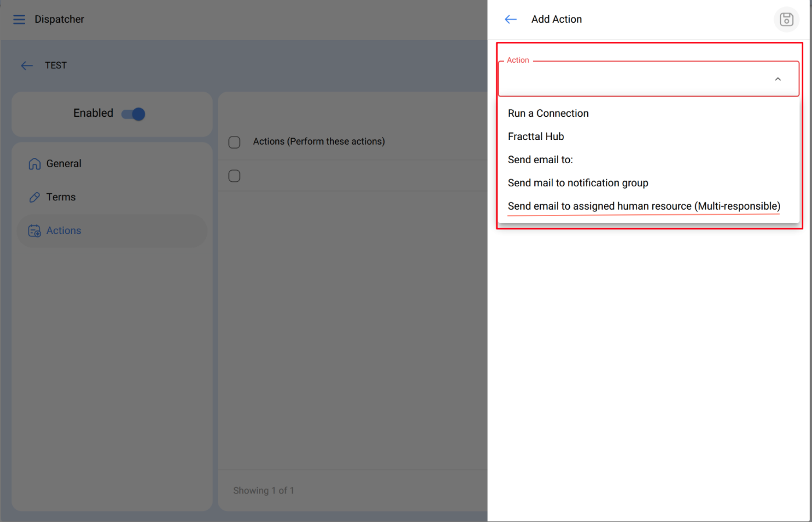Check the select-all Actions header checkbox

[x=235, y=142]
